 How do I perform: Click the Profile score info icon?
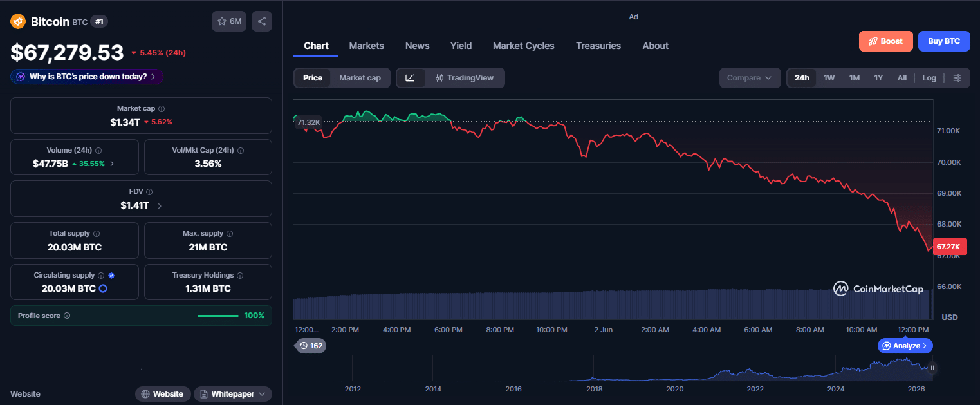(67, 316)
